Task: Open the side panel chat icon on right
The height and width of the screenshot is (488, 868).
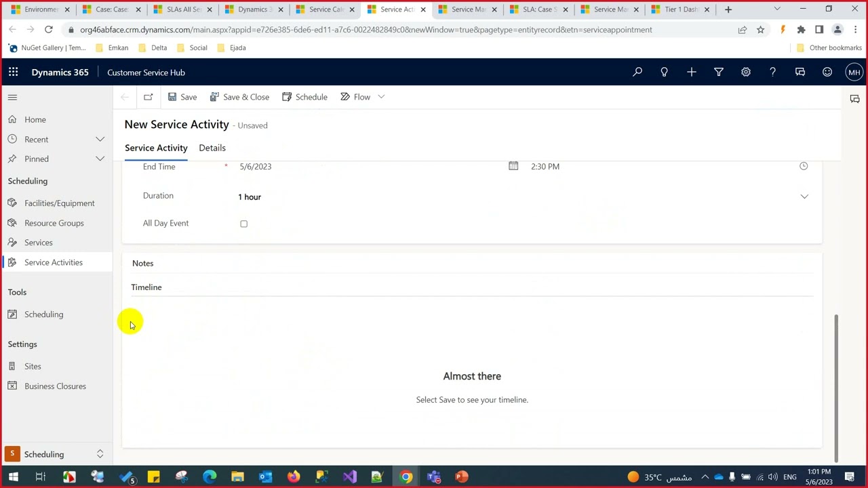Action: click(855, 99)
